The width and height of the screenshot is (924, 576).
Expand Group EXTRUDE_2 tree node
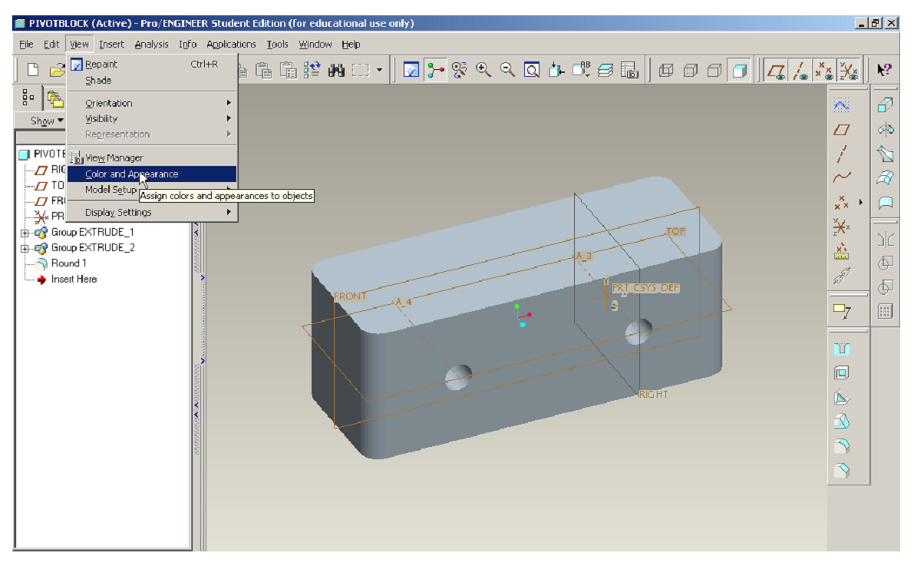click(25, 248)
